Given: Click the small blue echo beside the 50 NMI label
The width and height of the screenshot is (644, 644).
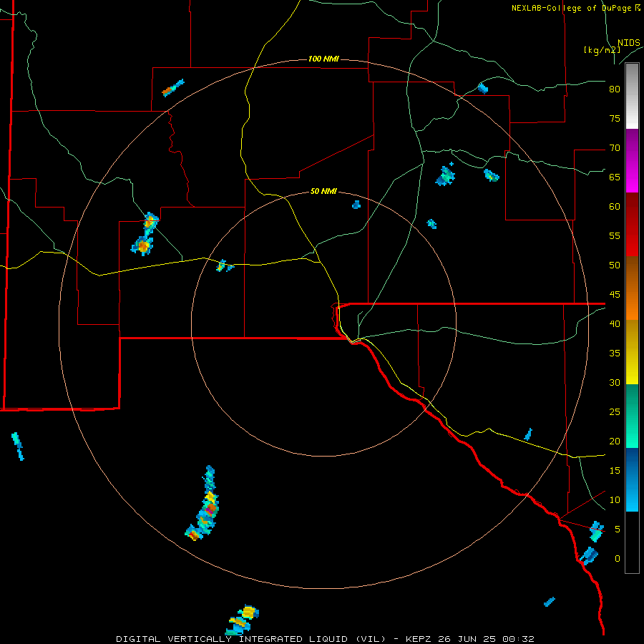Looking at the screenshot, I should point(356,205).
